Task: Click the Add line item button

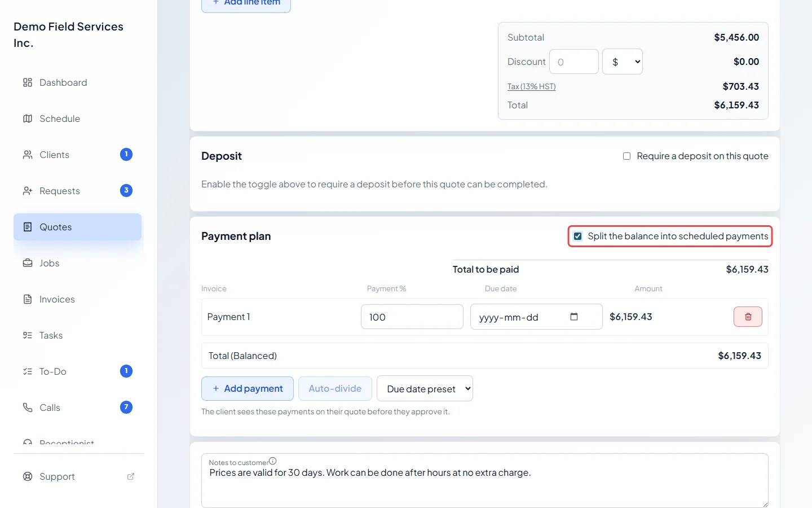Action: coord(246,3)
